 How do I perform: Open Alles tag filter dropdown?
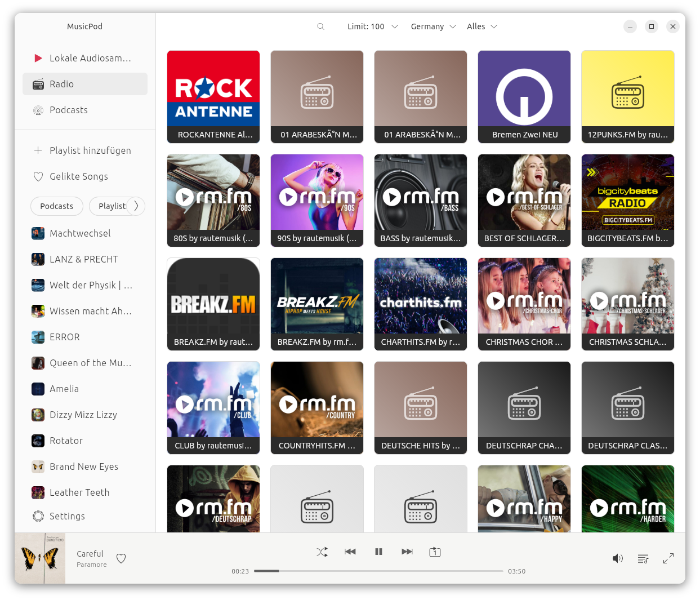click(482, 26)
